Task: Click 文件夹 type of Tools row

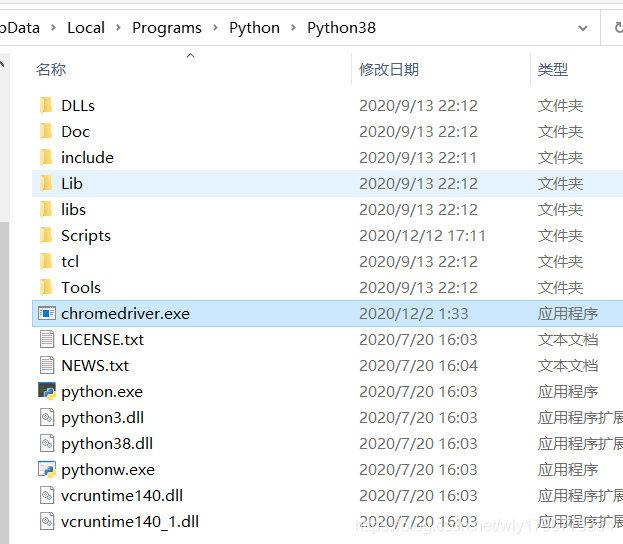Action: click(560, 288)
